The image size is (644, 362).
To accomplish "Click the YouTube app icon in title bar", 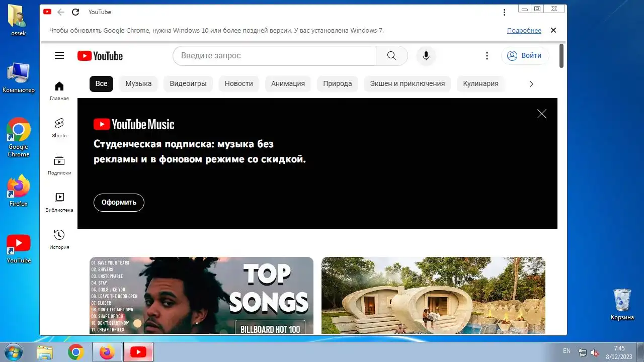I will [47, 12].
